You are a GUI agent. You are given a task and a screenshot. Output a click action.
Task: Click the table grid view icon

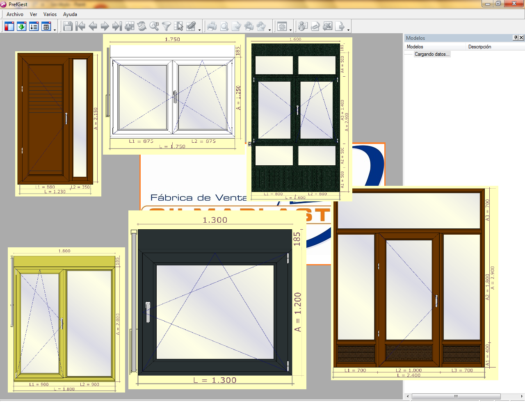coord(46,27)
